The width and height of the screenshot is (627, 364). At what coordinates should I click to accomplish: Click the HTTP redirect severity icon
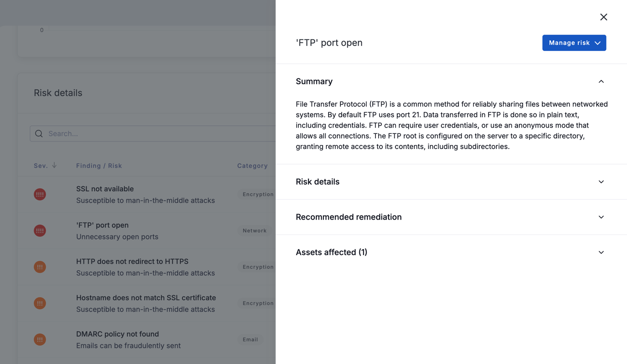point(40,267)
